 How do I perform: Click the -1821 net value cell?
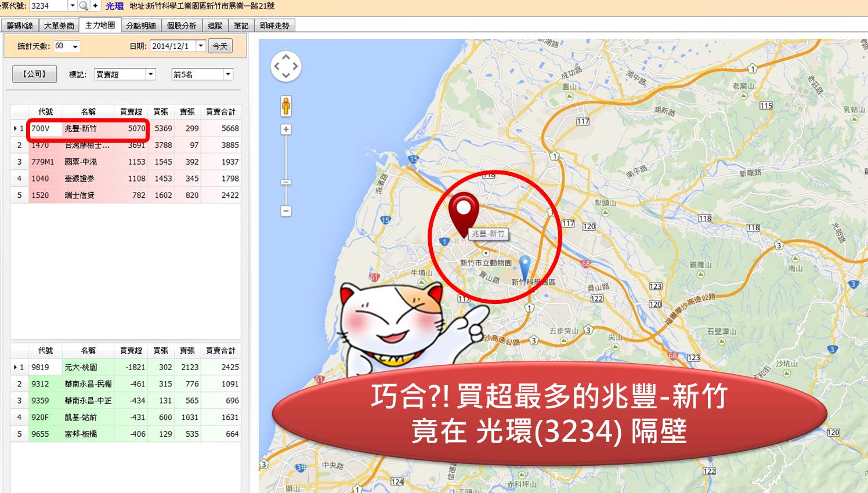pyautogui.click(x=131, y=367)
